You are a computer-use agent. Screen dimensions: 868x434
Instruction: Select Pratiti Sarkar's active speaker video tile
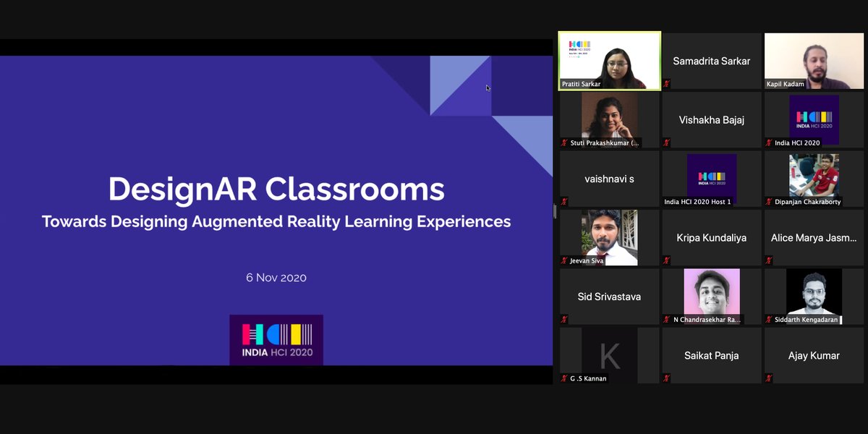tap(610, 61)
